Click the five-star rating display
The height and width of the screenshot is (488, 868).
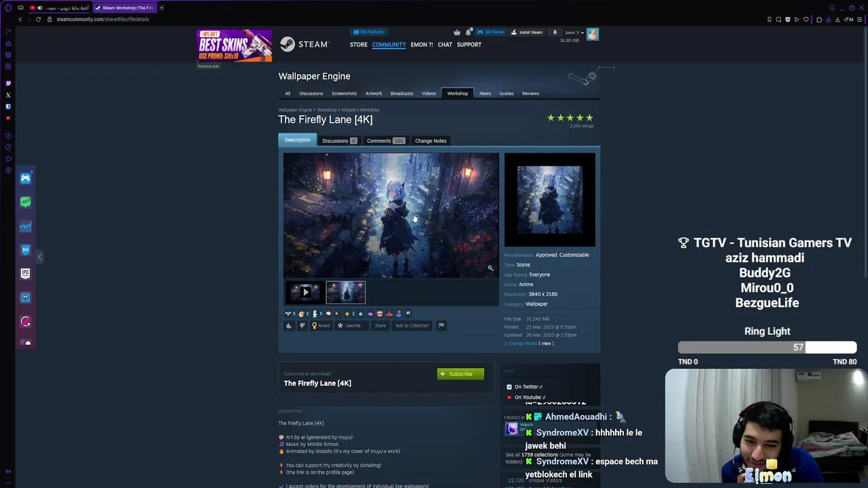(570, 118)
